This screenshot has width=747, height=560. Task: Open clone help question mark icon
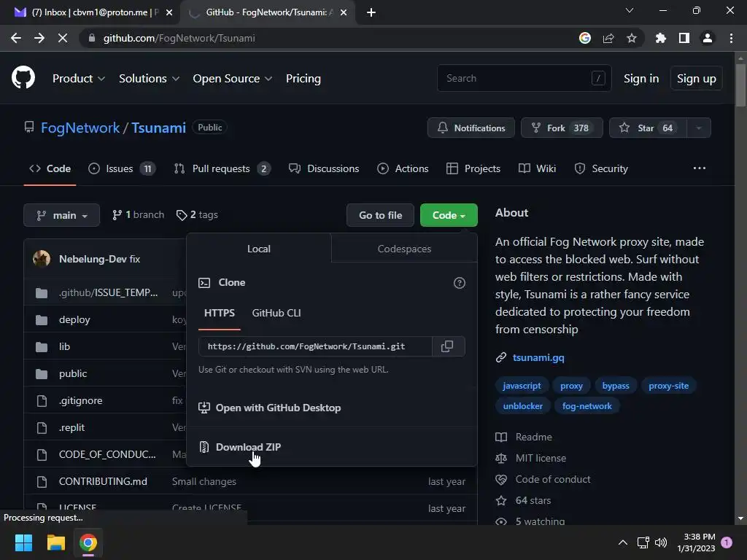[x=460, y=283]
